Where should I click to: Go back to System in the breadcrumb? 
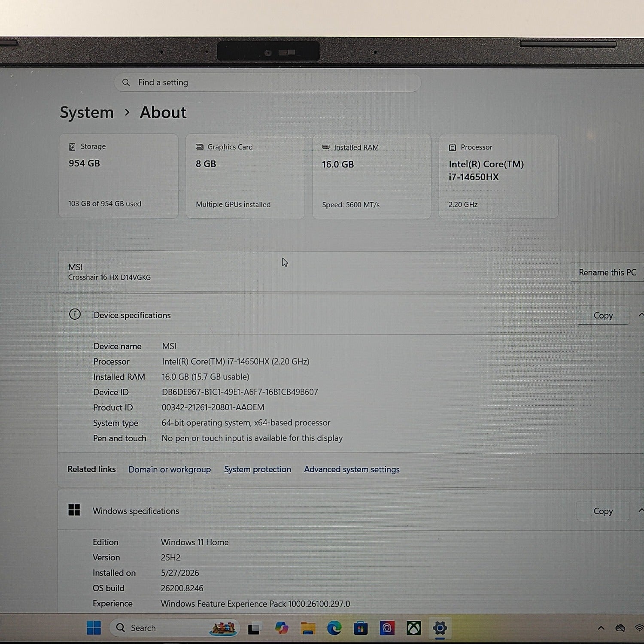(x=87, y=112)
